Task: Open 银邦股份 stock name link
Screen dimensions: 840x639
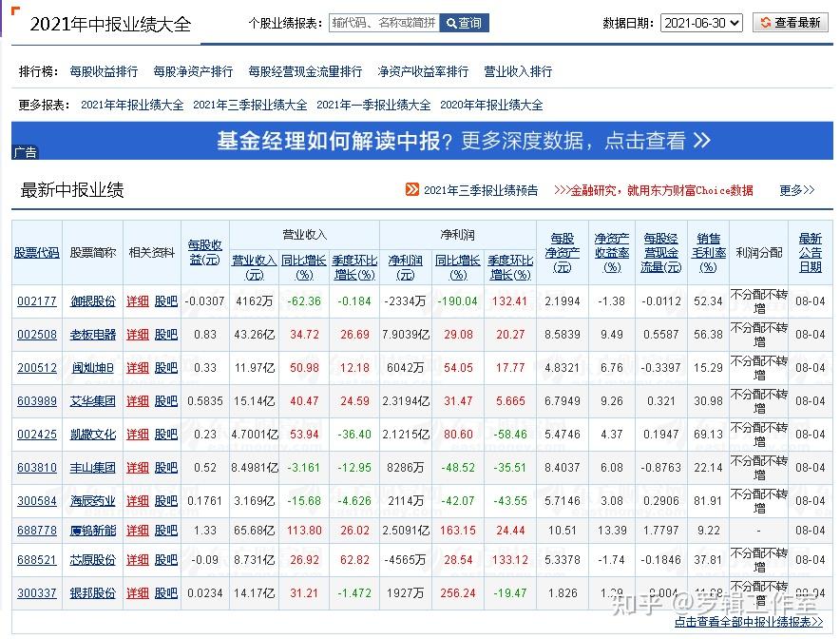Action: (93, 593)
